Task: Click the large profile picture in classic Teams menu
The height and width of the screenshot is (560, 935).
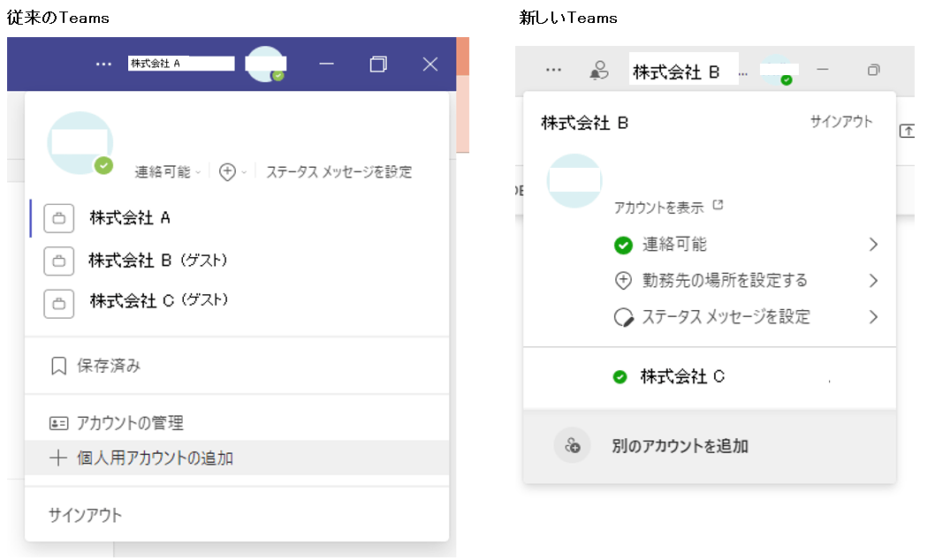Action: click(80, 143)
